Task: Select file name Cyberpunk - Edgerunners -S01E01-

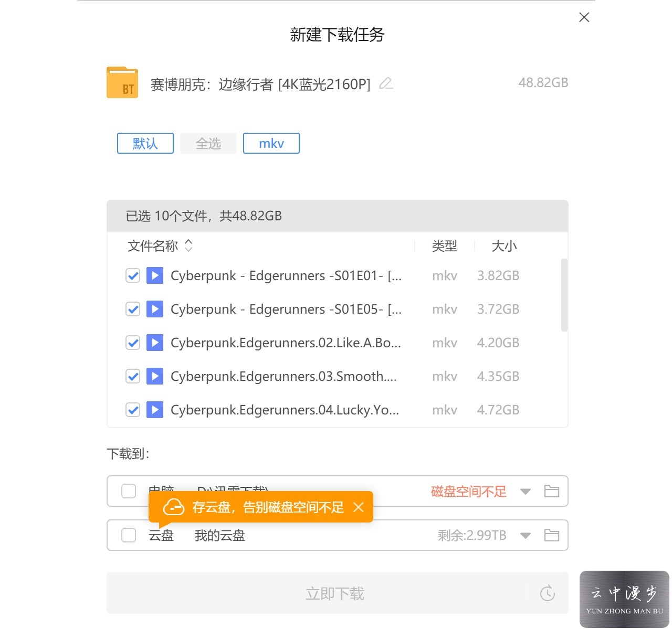Action: tap(286, 276)
